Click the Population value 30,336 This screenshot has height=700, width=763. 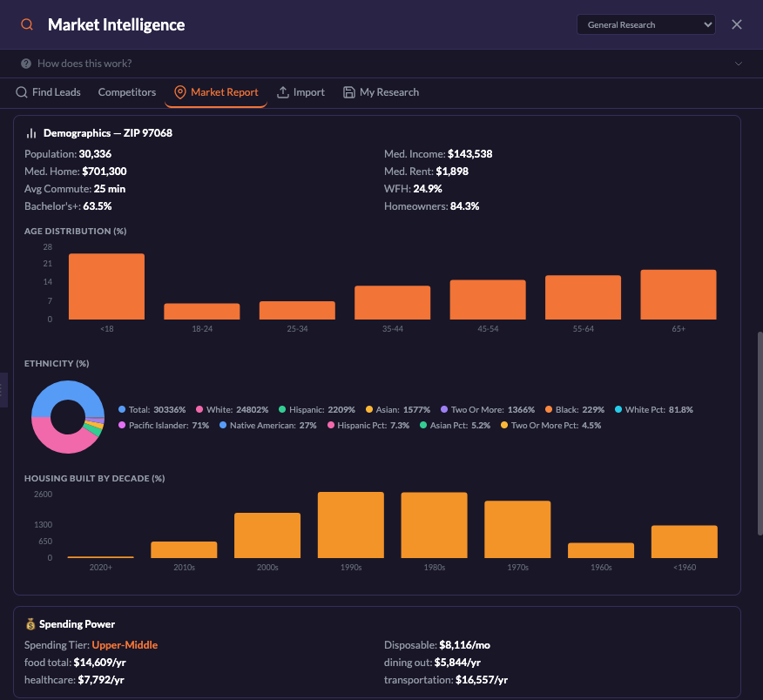pos(95,154)
